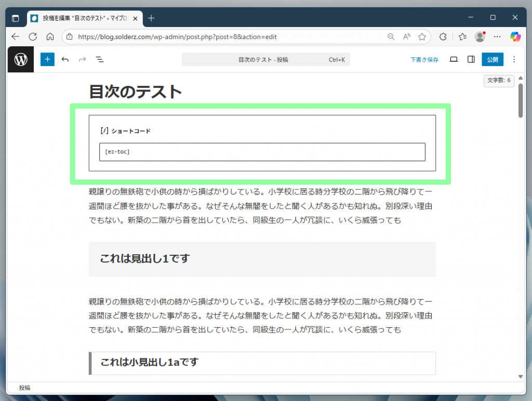Refresh the current page

[x=33, y=36]
